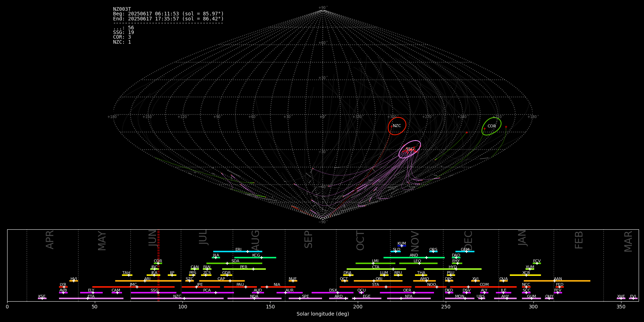Screen dimensions: 644x322
Task: Click the DEC month label
Action: 468,241
